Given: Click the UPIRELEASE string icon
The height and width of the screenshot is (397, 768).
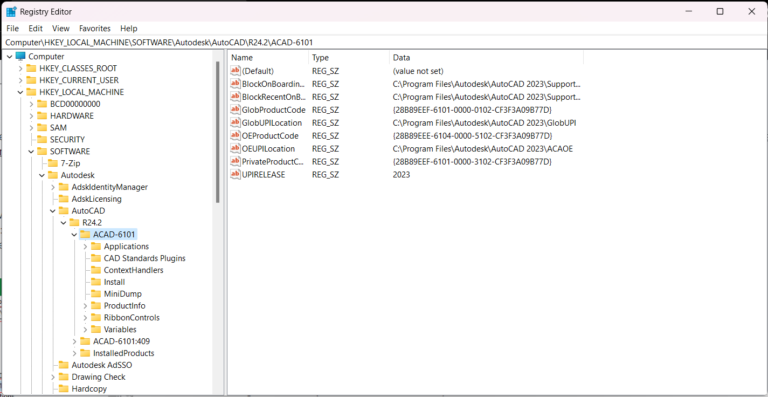Looking at the screenshot, I should click(236, 175).
